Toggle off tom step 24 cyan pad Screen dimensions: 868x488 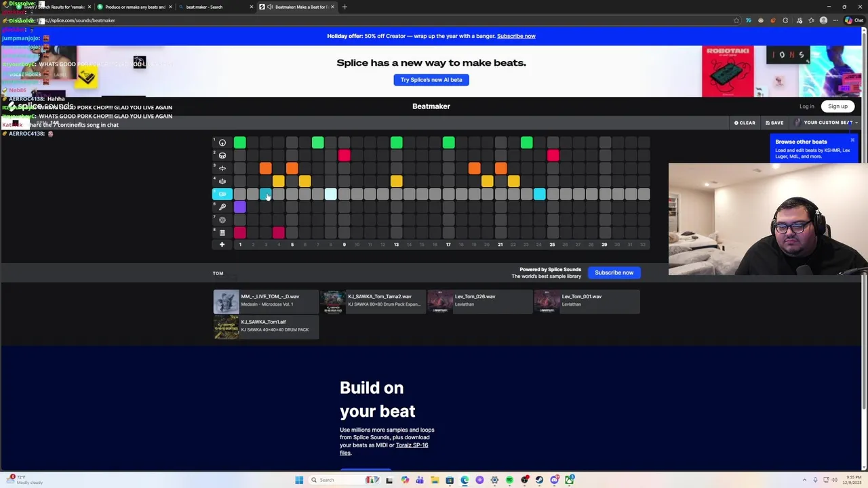tap(539, 194)
